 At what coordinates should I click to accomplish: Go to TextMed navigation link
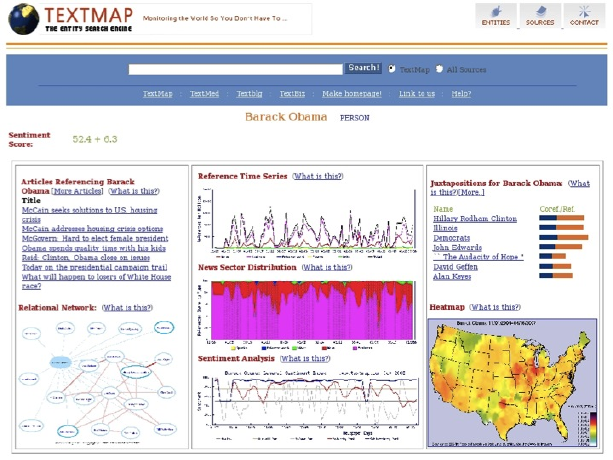coord(204,94)
